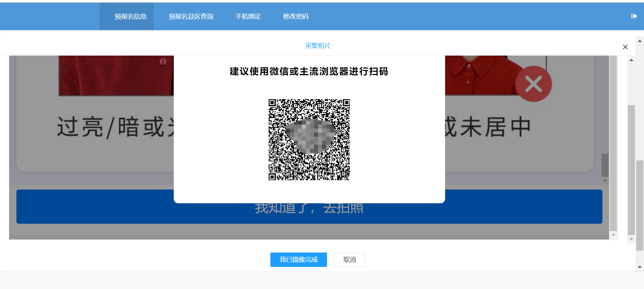Click the dark gray innermost scrollbar thumb
644x289 pixels.
coord(605,165)
